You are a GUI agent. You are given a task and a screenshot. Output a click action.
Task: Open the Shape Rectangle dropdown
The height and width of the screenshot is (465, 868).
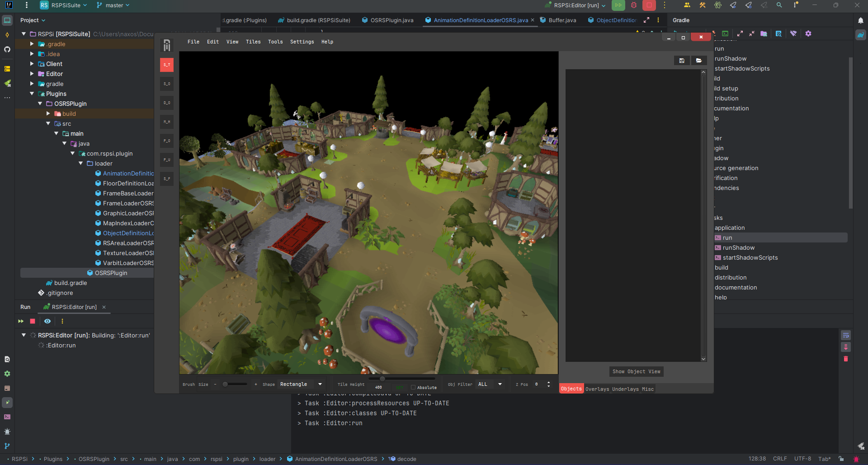[x=301, y=384]
